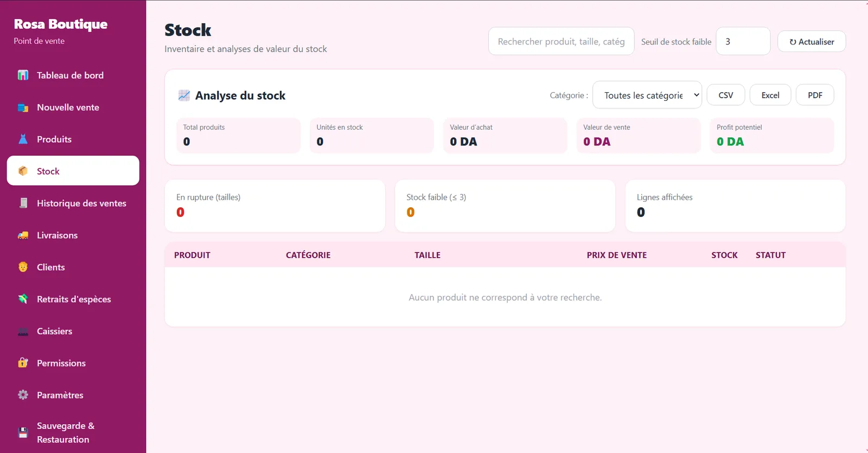Viewport: 868px width, 453px height.
Task: Click the Stock box icon
Action: 23,171
